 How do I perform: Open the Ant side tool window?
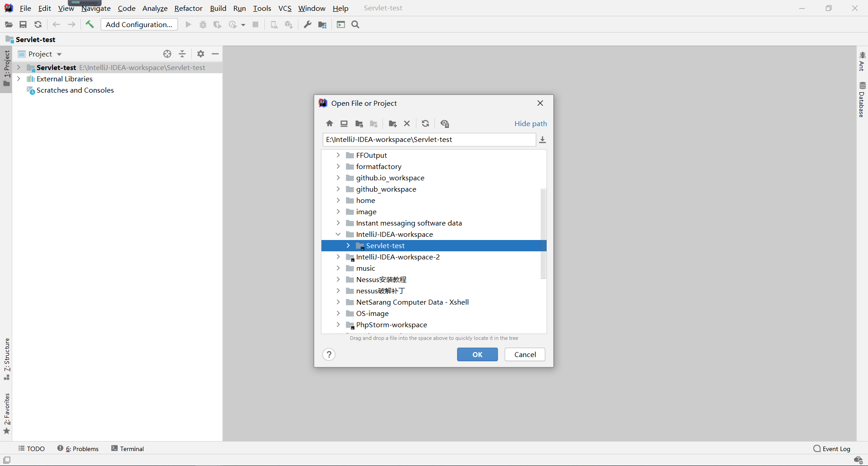[862, 61]
